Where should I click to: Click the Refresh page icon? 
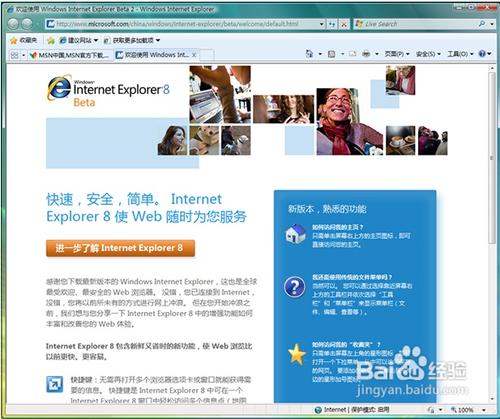pyautogui.click(x=332, y=24)
